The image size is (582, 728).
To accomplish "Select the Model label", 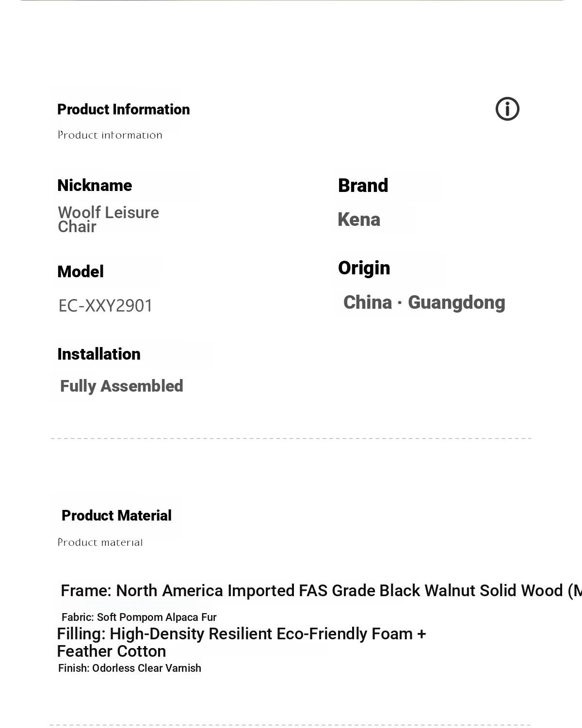I will coord(81,272).
